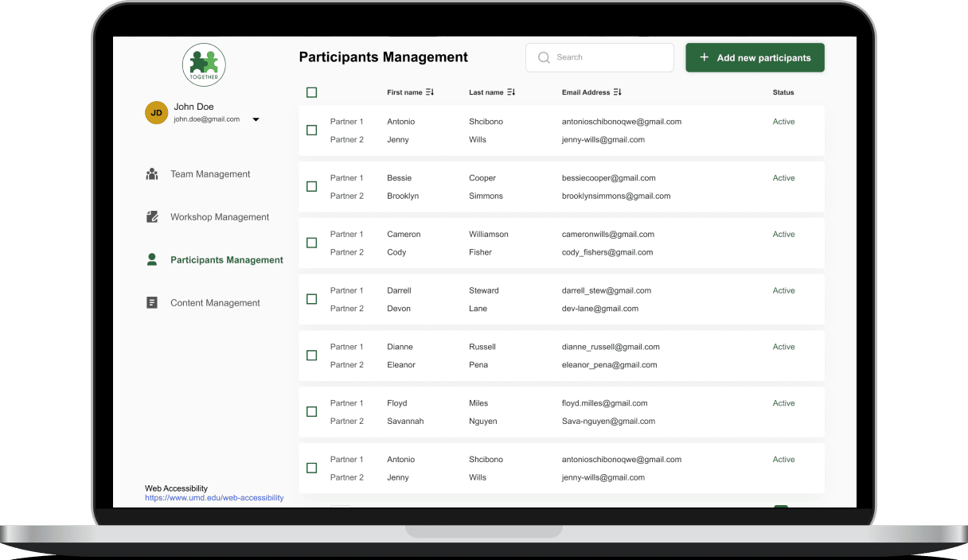Click the Together green logo icon
The height and width of the screenshot is (560, 968).
(x=204, y=64)
